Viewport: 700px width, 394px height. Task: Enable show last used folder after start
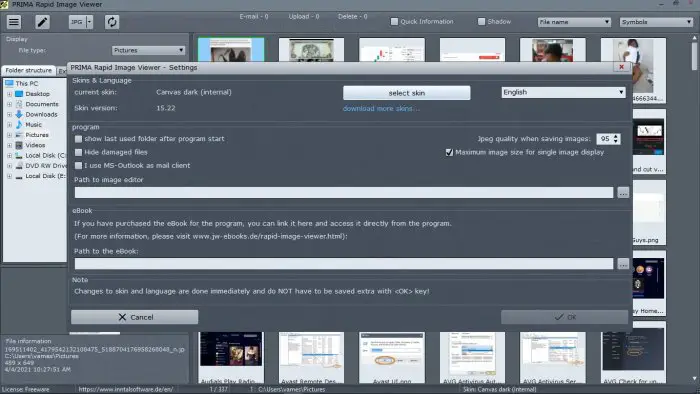pos(79,139)
